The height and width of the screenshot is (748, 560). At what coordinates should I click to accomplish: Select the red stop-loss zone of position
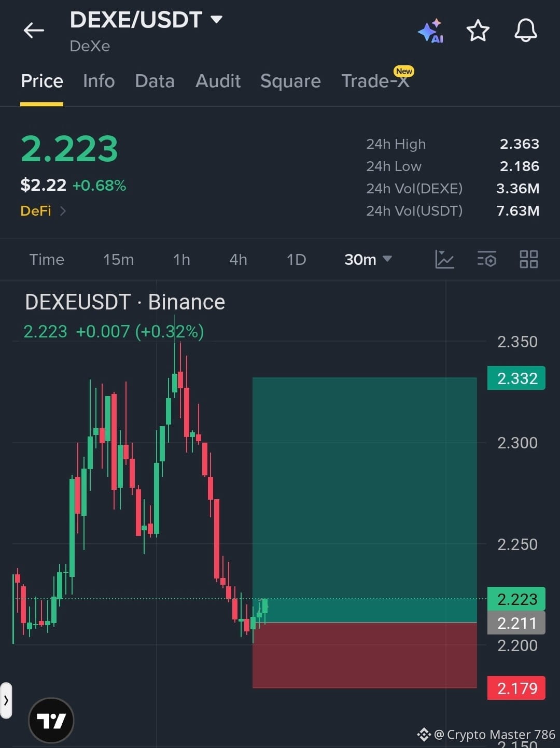[x=365, y=655]
